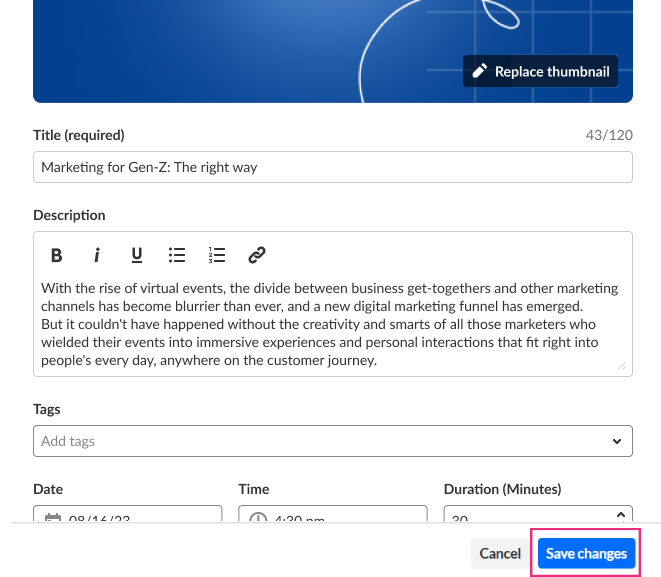Viewport: 661px width, 577px height.
Task: Click the 43/120 character counter text
Action: 609,135
